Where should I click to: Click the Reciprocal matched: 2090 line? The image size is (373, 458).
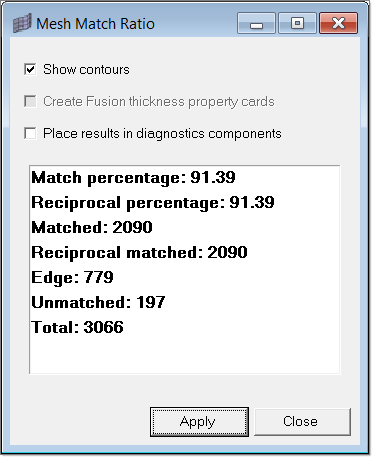coord(139,252)
